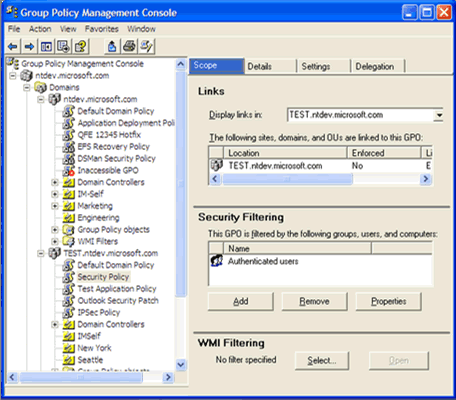Click the printer toolbar icon
This screenshot has height=400, width=456.
click(x=129, y=46)
